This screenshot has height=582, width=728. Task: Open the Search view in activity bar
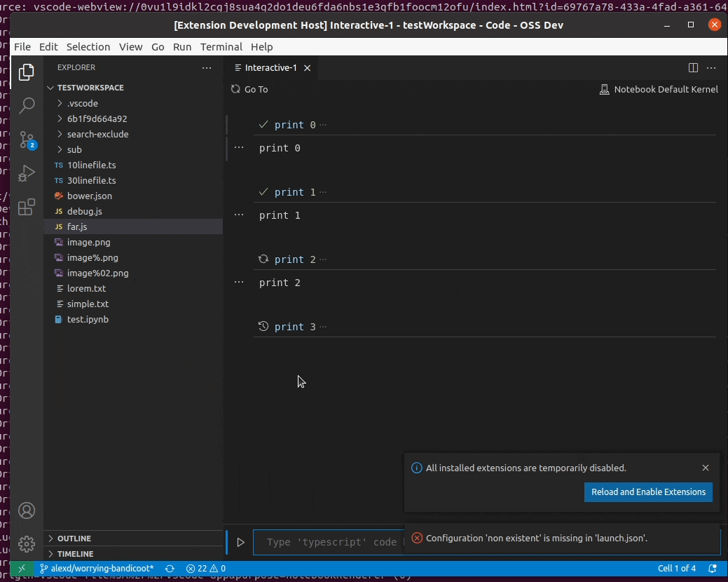27,105
